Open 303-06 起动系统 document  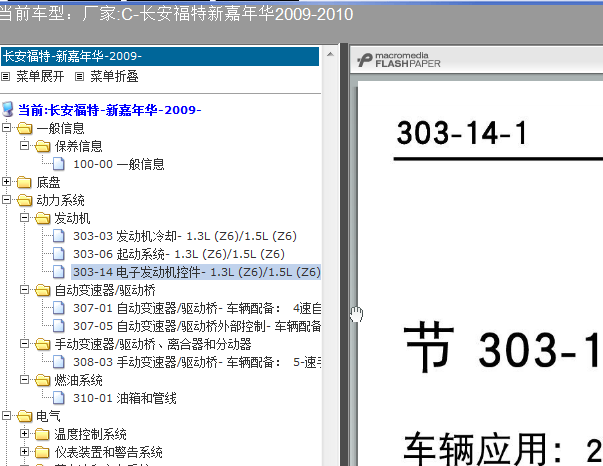(179, 254)
